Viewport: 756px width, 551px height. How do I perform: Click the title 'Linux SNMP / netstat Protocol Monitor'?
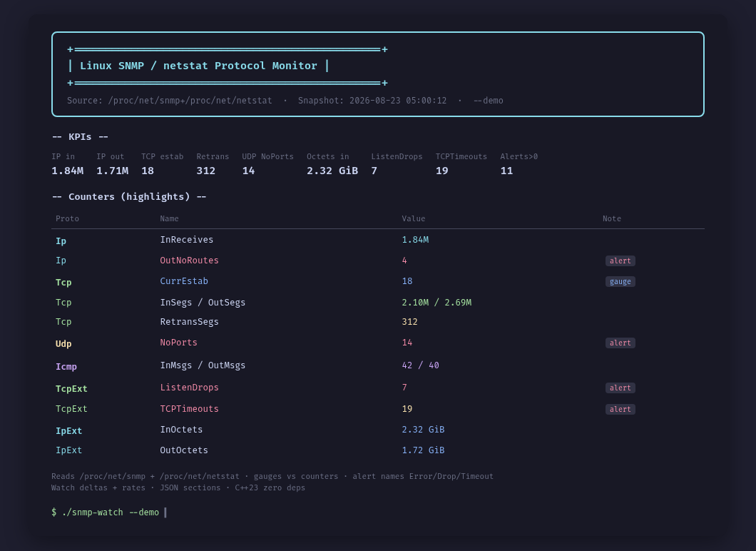point(198,66)
